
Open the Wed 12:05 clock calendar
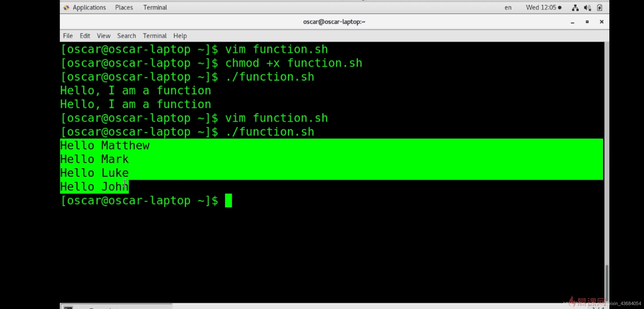(543, 7)
